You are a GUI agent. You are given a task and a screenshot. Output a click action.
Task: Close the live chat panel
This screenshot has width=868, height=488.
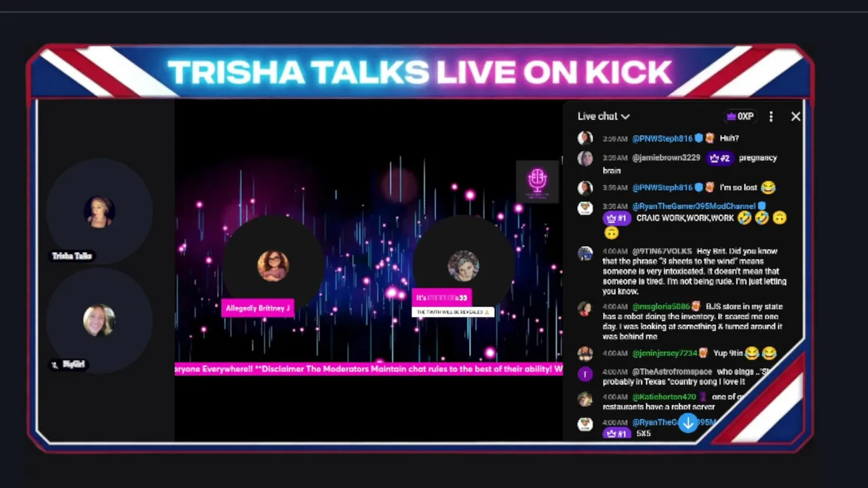click(x=795, y=117)
